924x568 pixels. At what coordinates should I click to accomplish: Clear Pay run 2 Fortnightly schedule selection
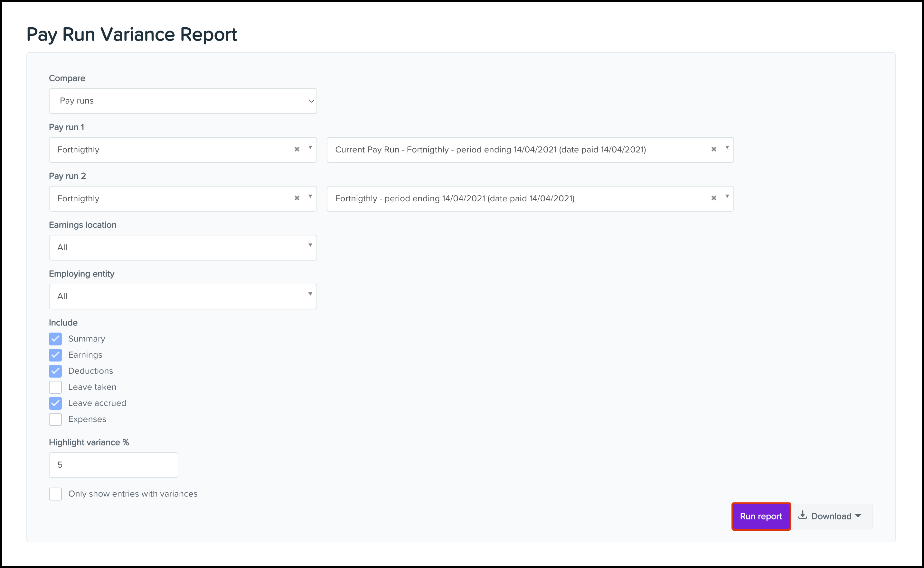[x=297, y=198]
